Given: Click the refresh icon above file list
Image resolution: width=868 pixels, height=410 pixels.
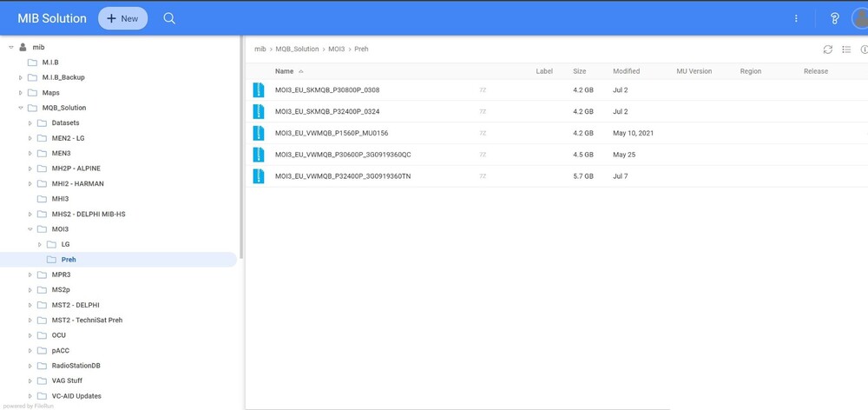Looking at the screenshot, I should click(x=827, y=50).
